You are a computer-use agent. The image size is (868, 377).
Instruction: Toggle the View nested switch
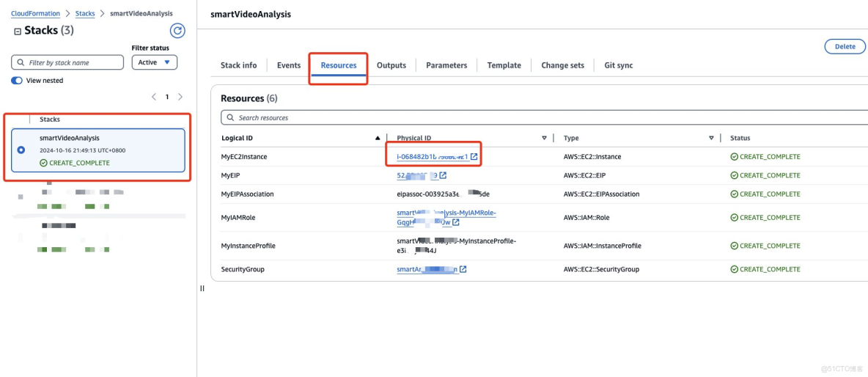pos(17,81)
